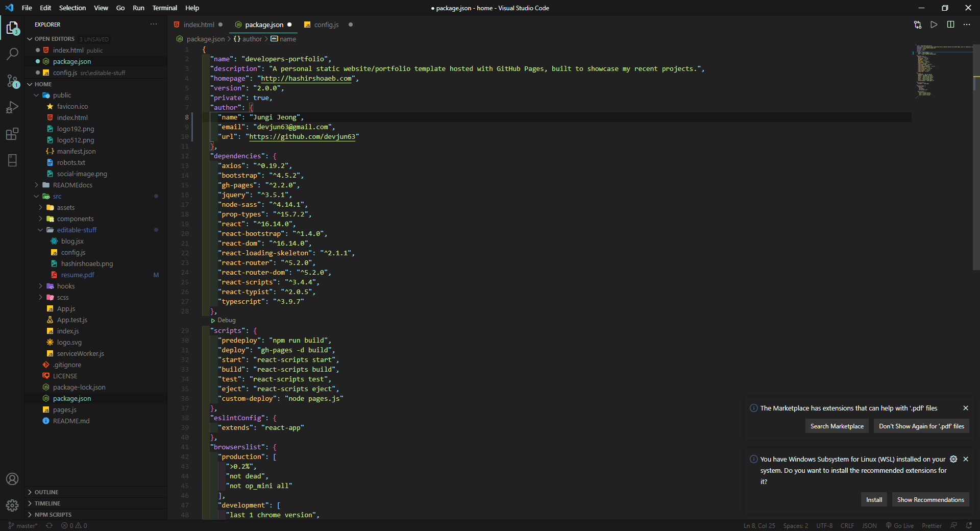Viewport: 980px width, 531px height.
Task: Click the Open Changes icon in editor toolbar
Action: tap(918, 25)
